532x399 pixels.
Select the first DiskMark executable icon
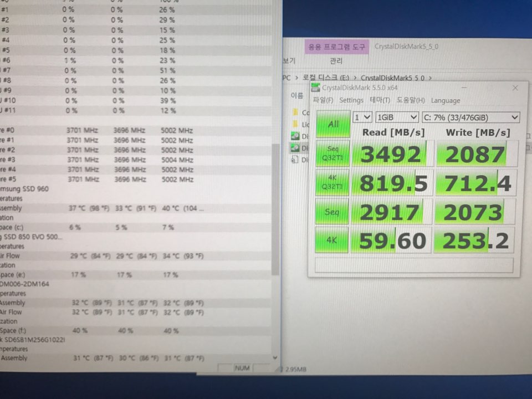tap(295, 136)
